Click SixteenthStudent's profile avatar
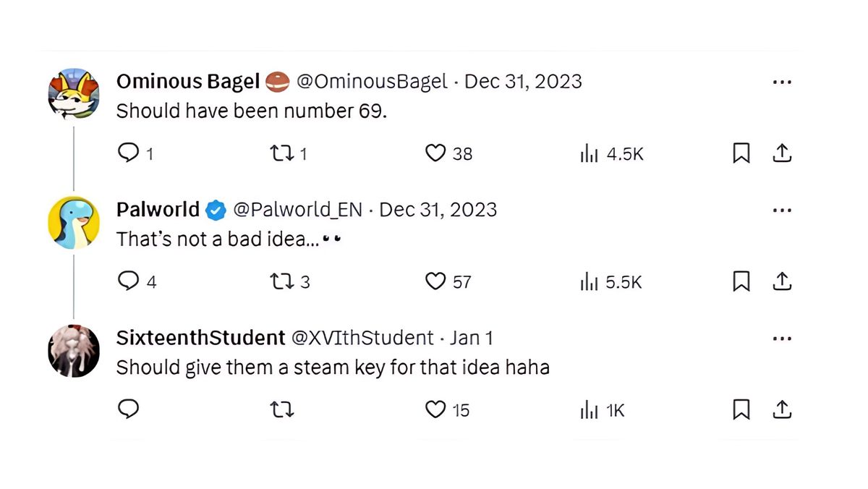Screen dimensions: 868x489 74,351
